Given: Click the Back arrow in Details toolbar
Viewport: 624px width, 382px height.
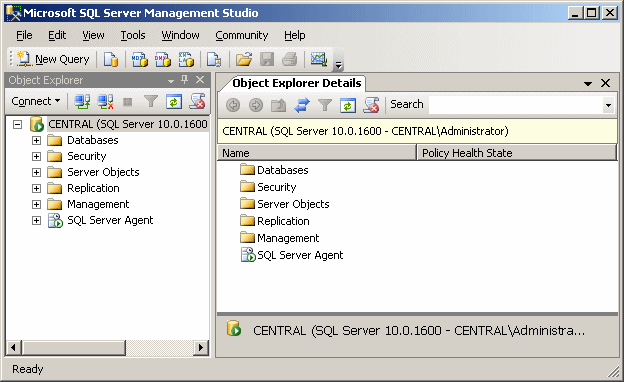Looking at the screenshot, I should 233,105.
